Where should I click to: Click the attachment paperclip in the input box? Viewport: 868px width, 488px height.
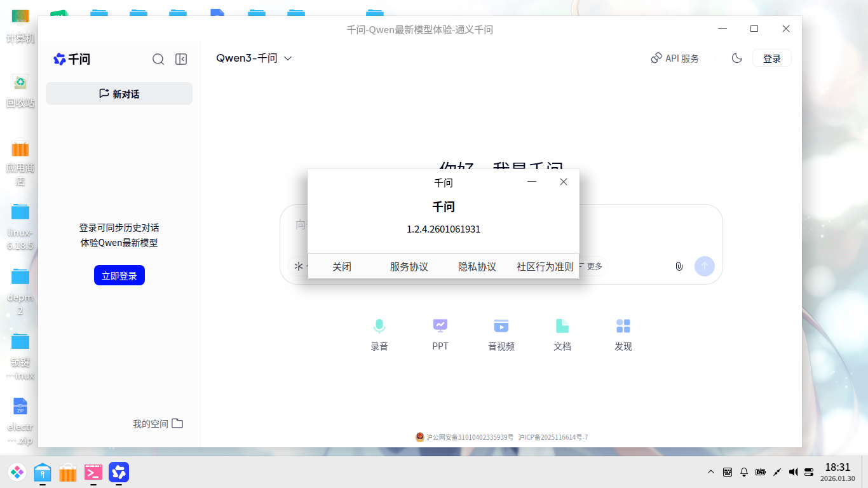(679, 266)
